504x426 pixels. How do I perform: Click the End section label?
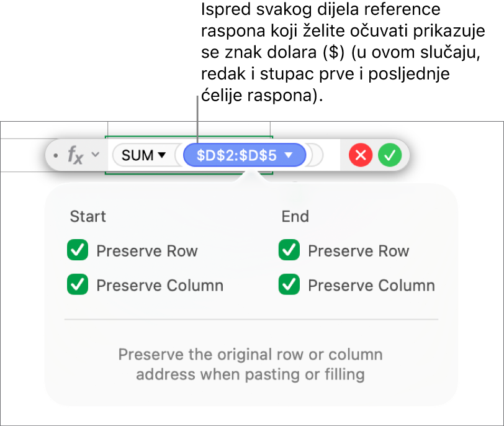coord(295,217)
